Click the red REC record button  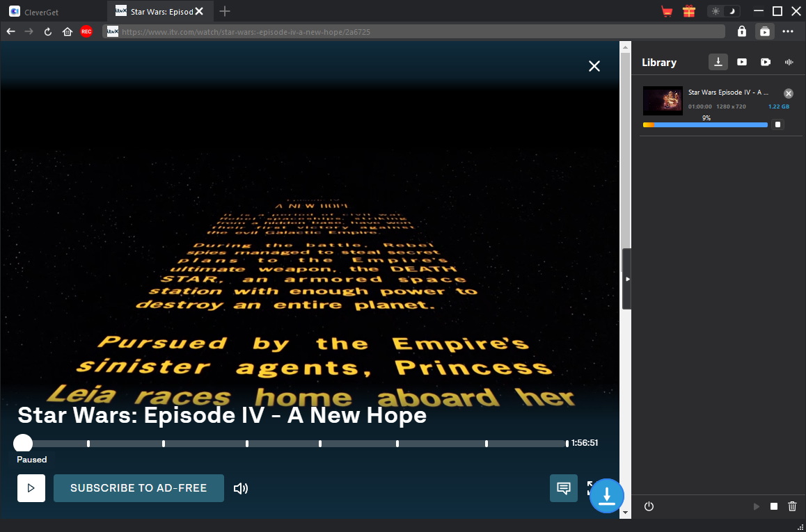pos(86,32)
